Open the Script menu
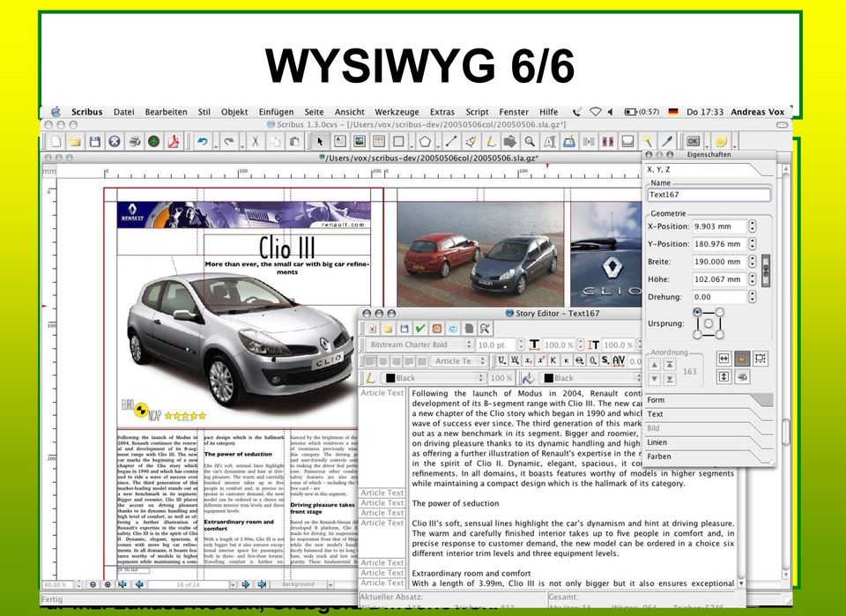Screen dimensions: 846x616 pos(477,112)
